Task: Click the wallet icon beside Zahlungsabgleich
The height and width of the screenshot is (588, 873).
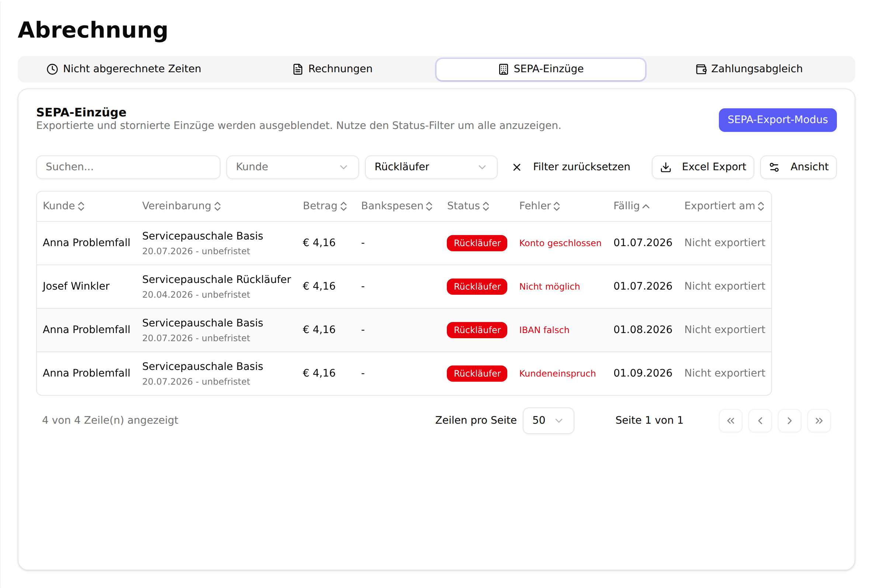Action: (x=701, y=69)
